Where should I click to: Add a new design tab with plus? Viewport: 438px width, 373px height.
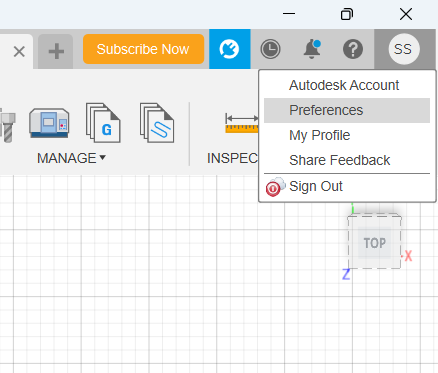coord(56,51)
